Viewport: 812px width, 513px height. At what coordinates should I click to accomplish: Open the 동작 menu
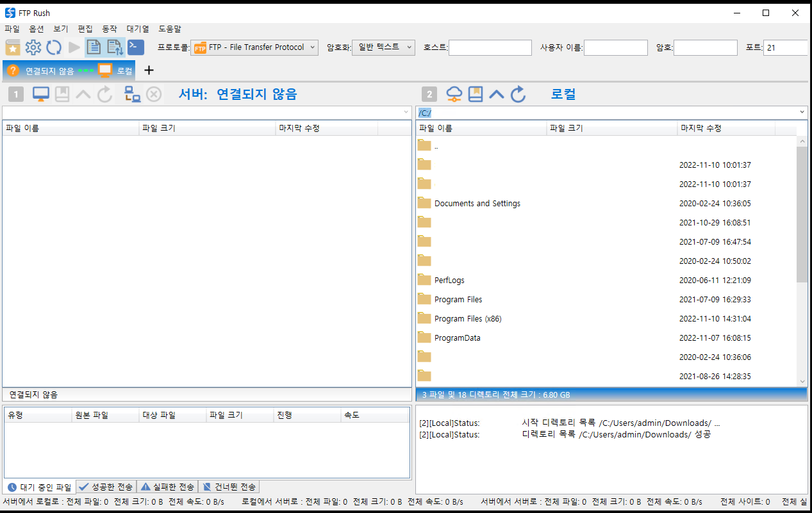110,29
